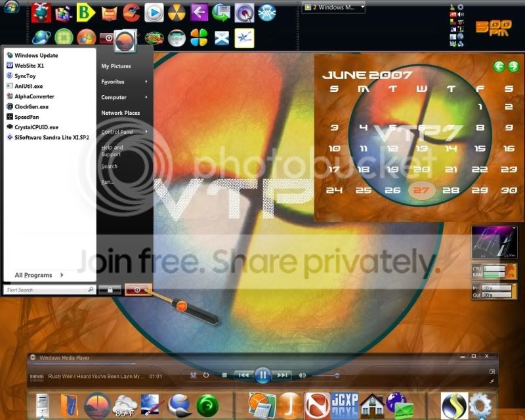Viewport: 525px width, 420px height.
Task: Open the 85°F weather icon
Action: 125,406
